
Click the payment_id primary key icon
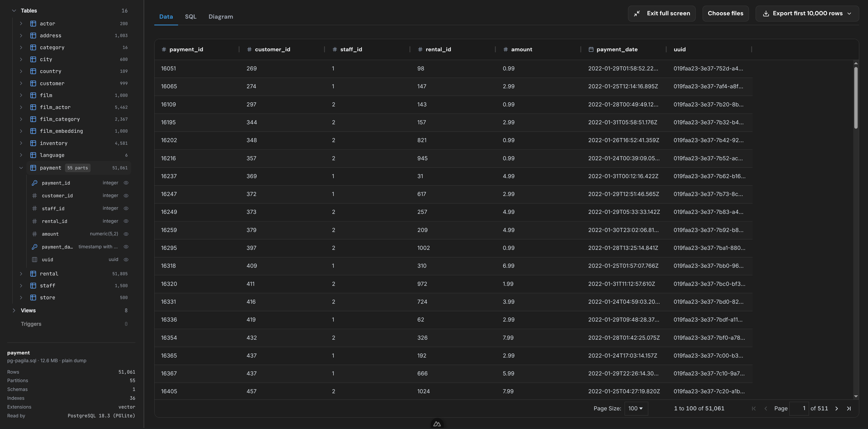pos(34,183)
